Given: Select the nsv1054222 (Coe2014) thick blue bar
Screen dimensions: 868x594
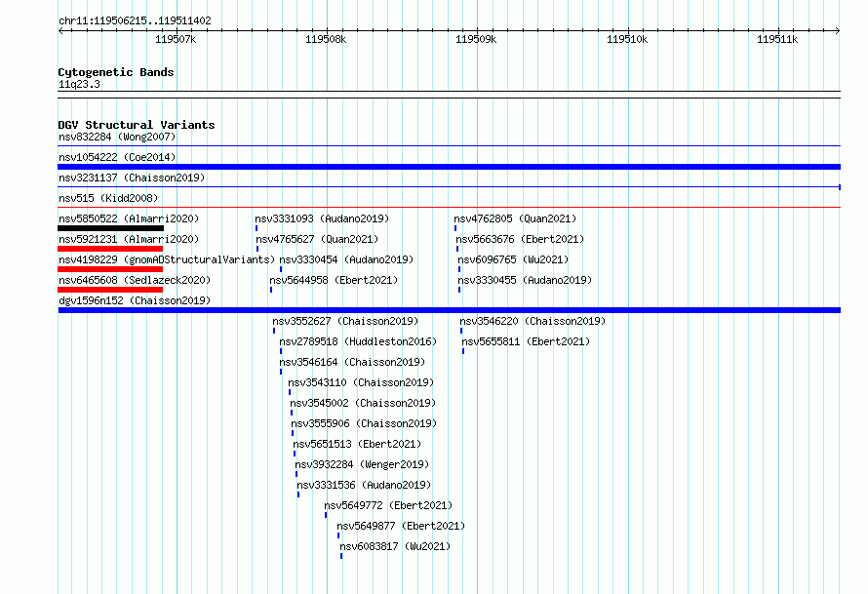Looking at the screenshot, I should click(449, 167).
